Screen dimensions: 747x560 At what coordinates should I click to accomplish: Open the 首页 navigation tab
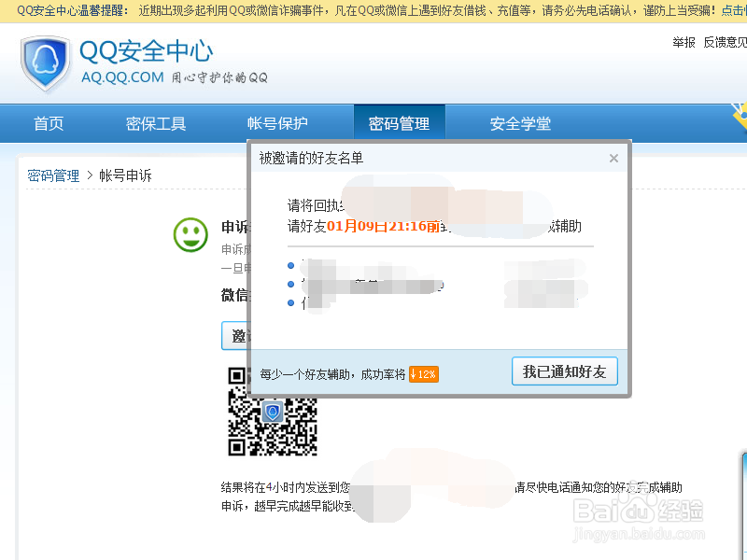(49, 123)
